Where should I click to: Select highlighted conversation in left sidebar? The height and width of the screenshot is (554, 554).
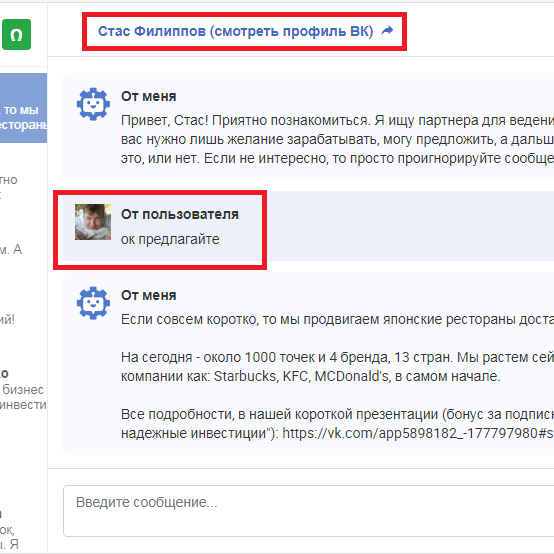(23, 108)
